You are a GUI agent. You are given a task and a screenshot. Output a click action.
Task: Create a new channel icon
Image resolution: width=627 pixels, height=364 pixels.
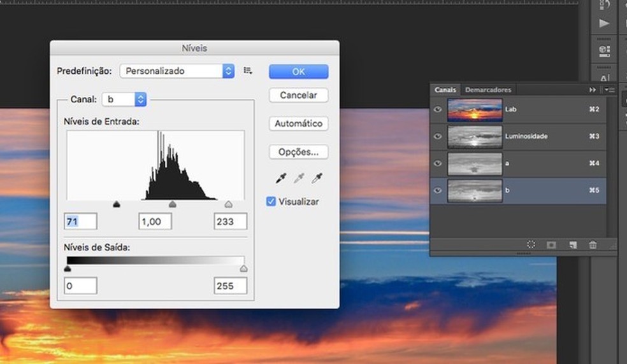[x=573, y=244]
